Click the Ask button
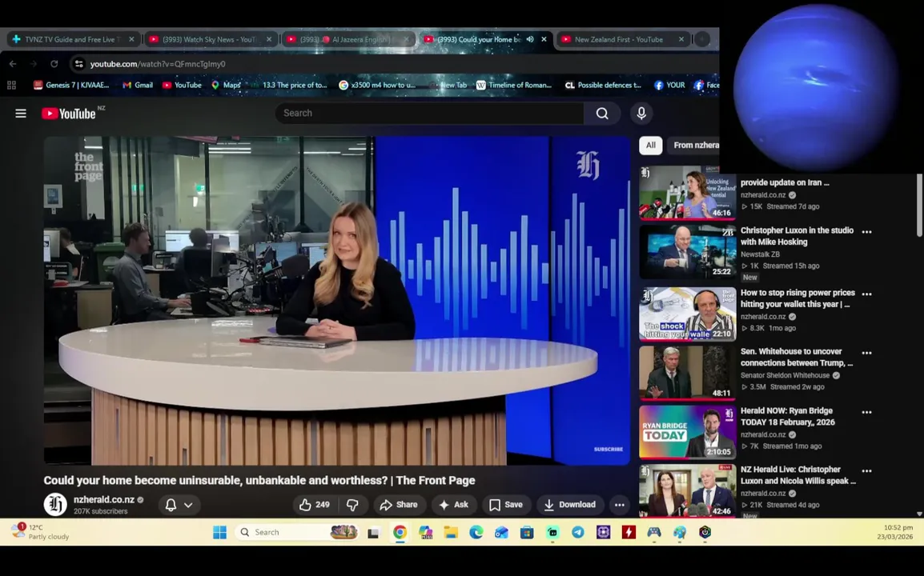The width and height of the screenshot is (924, 576). (x=454, y=505)
